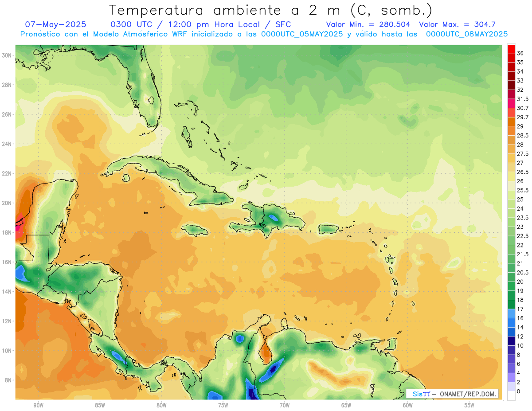Image resolution: width=532 pixels, height=411 pixels.
Task: Click the '85W' longitude axis label
Action: pos(100,406)
